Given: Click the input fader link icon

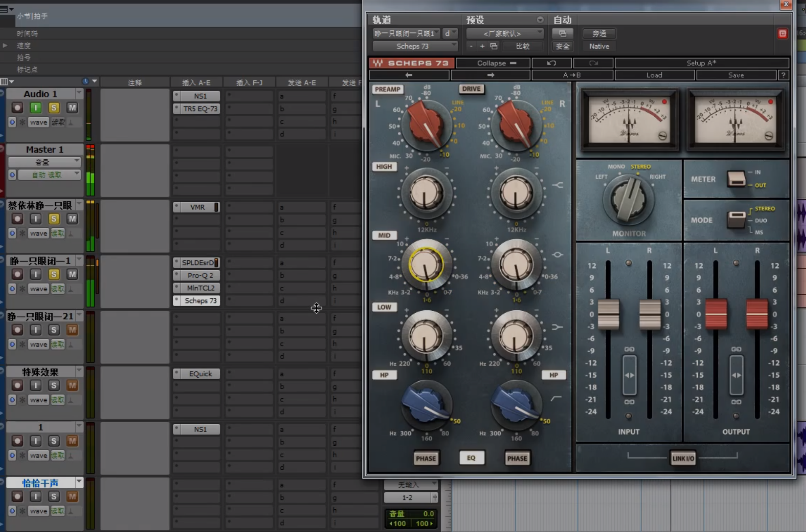Looking at the screenshot, I should (x=629, y=349).
